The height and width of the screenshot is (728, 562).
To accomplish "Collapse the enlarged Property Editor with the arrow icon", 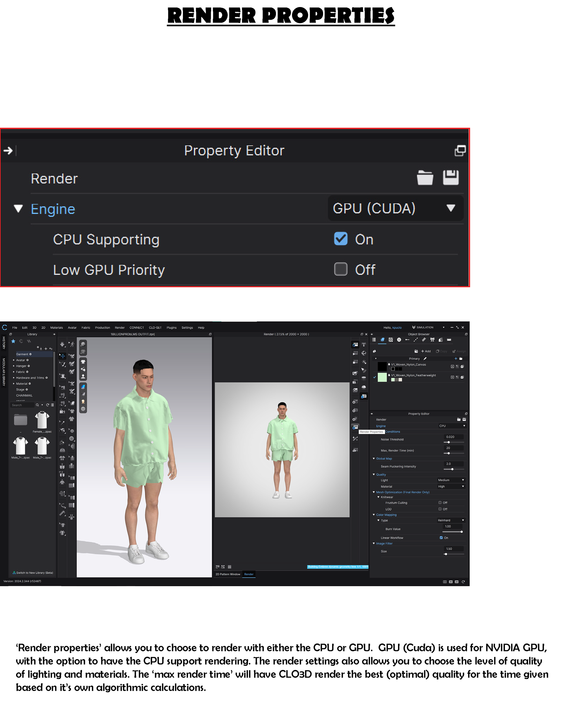I will (x=8, y=151).
